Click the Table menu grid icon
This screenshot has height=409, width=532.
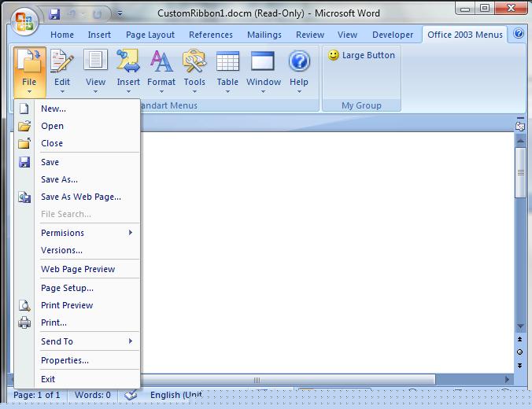[x=227, y=61]
